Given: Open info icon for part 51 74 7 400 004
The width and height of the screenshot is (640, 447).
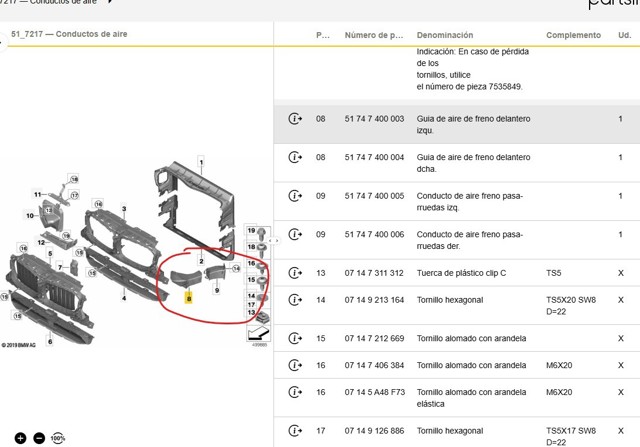Looking at the screenshot, I should [295, 157].
